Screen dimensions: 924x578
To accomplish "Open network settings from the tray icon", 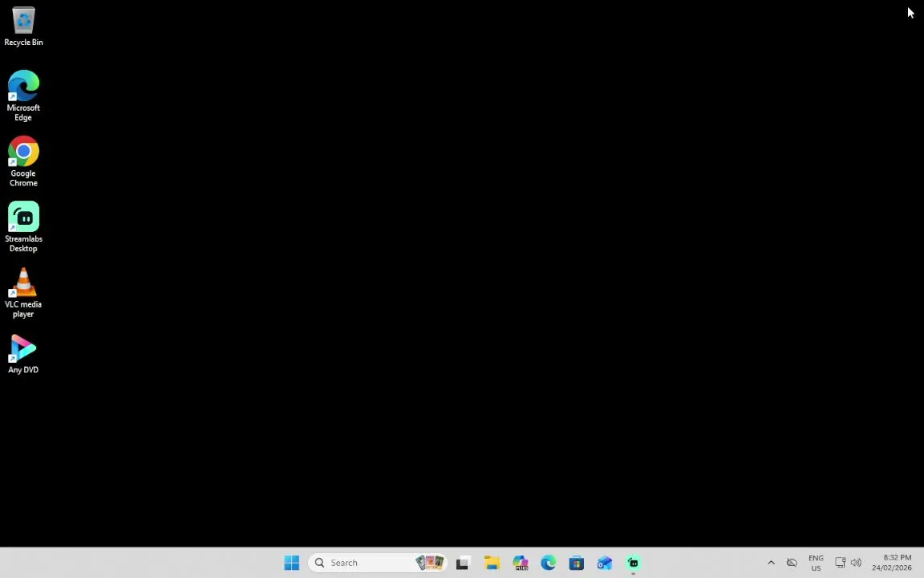I will (x=841, y=563).
